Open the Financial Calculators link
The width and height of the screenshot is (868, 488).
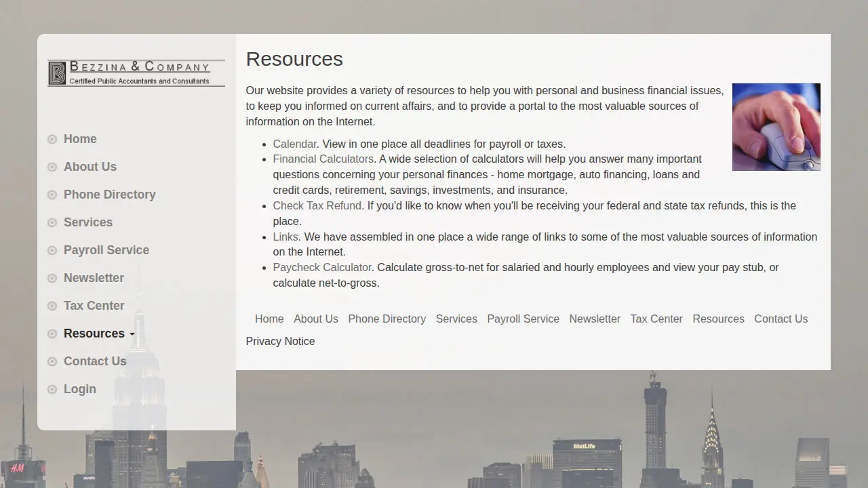[x=323, y=159]
